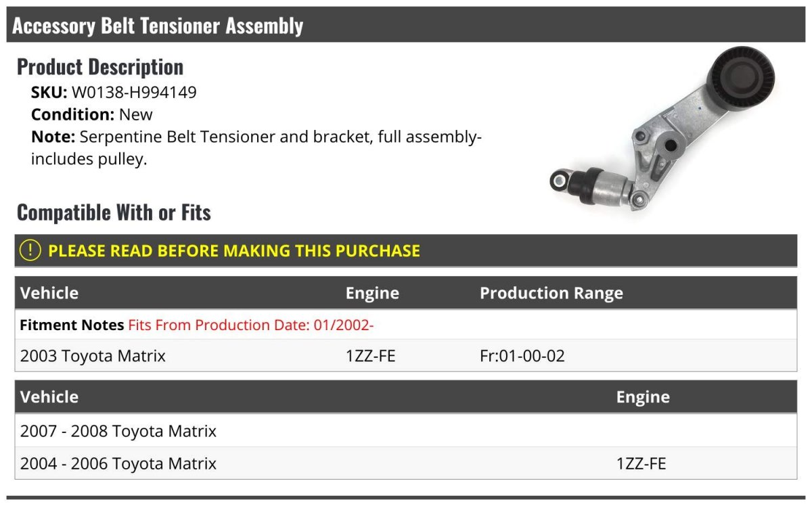Click the PLEASE READ BEFORE MAKING THIS PURCHASE banner

[234, 251]
